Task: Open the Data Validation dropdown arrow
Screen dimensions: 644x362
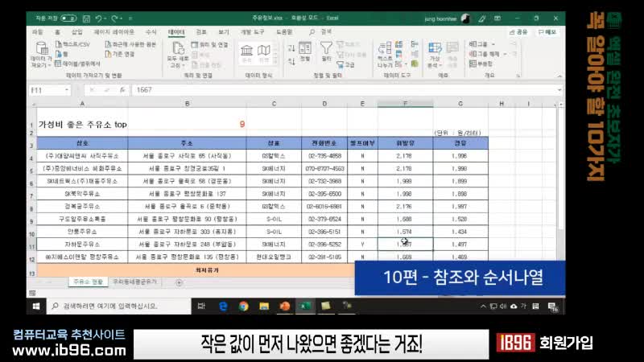Action: point(406,64)
